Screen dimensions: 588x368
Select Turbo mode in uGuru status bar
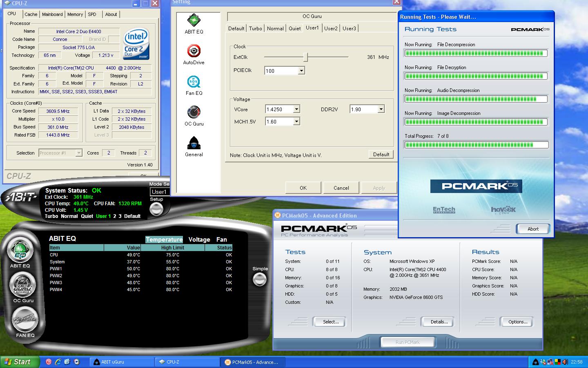51,216
